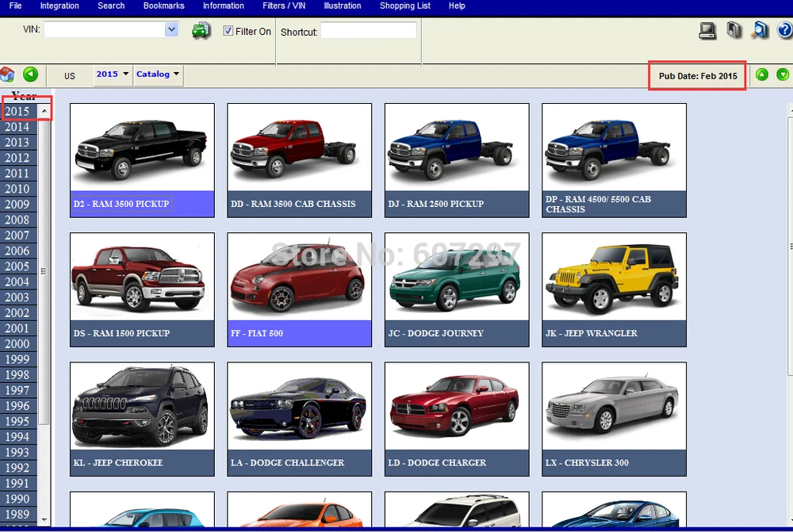The image size is (793, 532).
Task: Click the Year list scroll up arrow
Action: click(44, 111)
